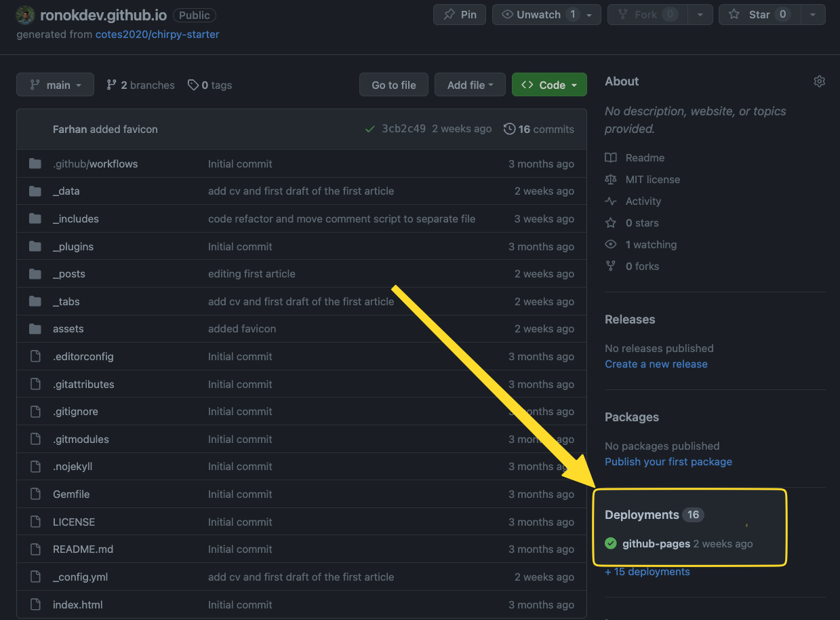Expand the Add file dropdown
The height and width of the screenshot is (620, 840).
tap(469, 85)
